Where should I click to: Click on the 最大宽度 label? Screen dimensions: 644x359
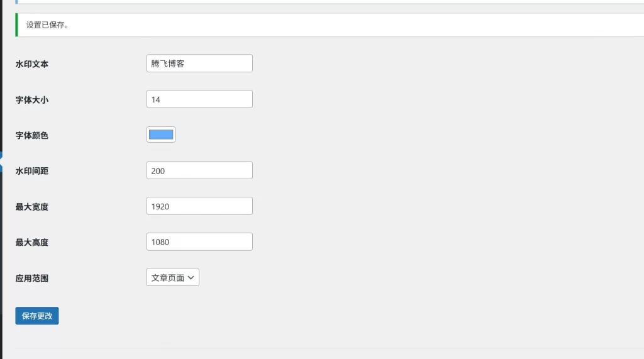click(32, 206)
